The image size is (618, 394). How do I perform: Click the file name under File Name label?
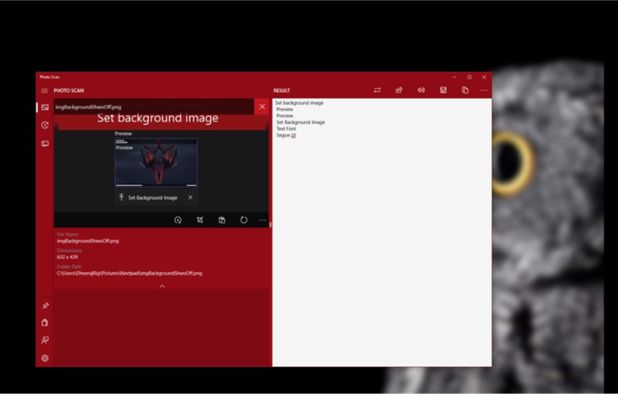pos(88,241)
